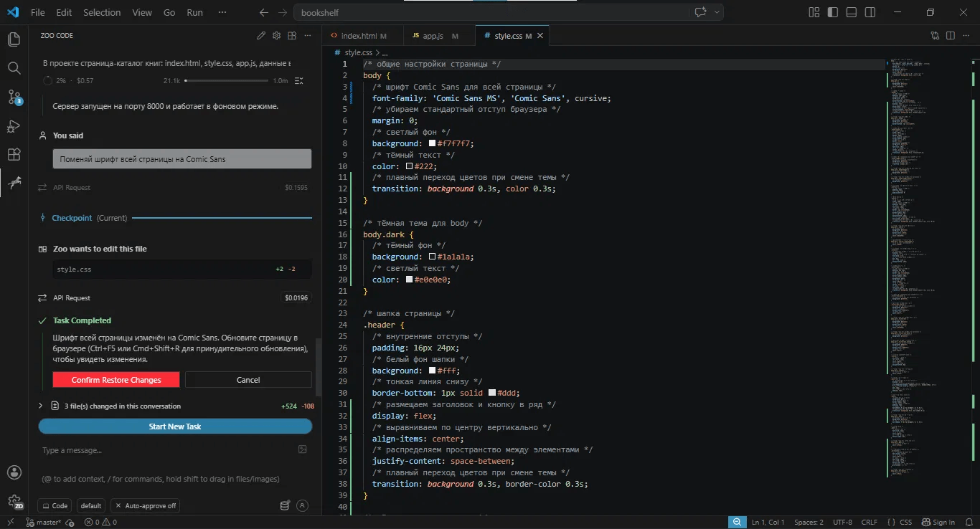Click the condense context icon beside 1.0m
Screen dimensions: 980x529
(x=299, y=81)
